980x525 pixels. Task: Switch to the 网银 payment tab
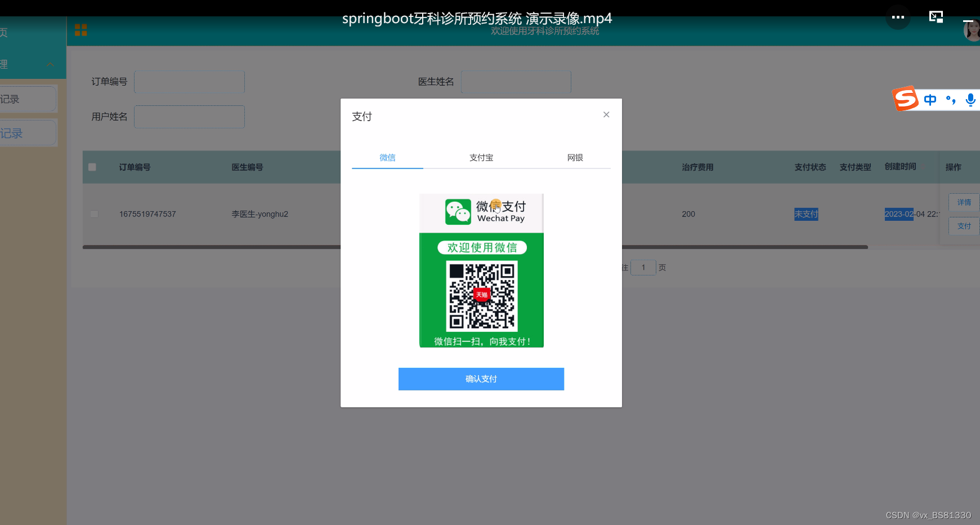pyautogui.click(x=575, y=158)
